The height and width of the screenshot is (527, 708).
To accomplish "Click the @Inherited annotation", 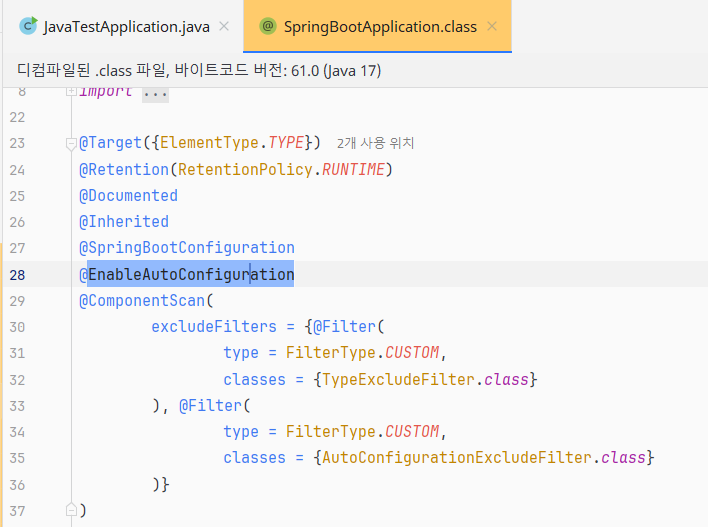I will pos(124,222).
